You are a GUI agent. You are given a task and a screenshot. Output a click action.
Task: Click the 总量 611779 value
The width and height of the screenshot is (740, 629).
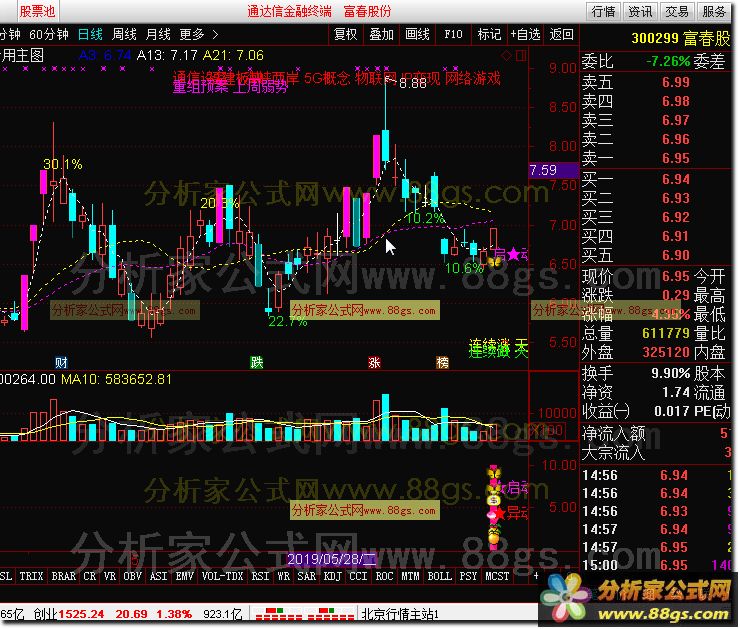(665, 333)
